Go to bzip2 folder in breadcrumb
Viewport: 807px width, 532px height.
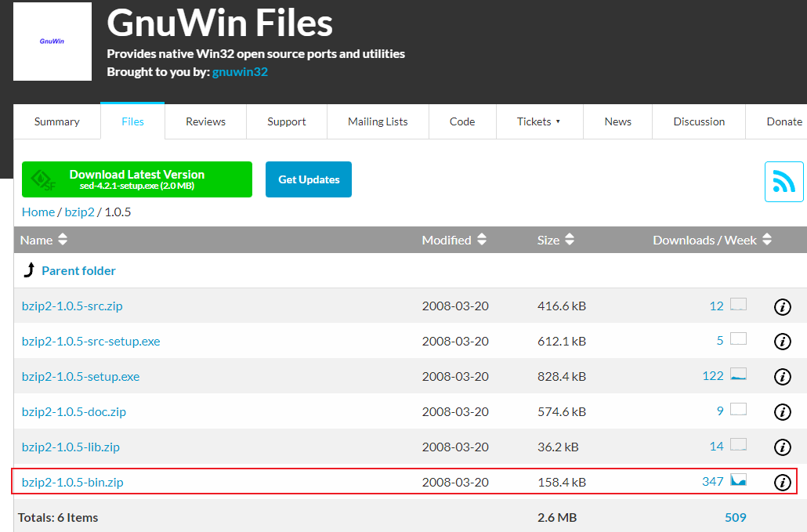[x=80, y=212]
